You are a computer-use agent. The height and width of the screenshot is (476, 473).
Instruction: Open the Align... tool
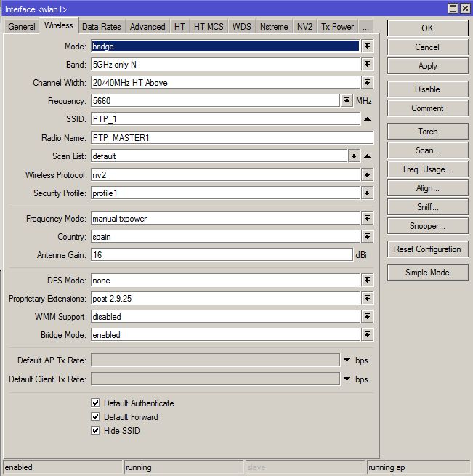[x=427, y=188]
